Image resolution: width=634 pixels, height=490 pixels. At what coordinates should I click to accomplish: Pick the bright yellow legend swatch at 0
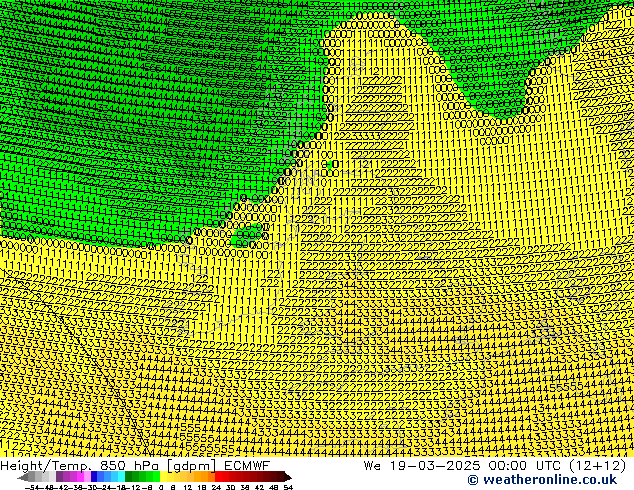pyautogui.click(x=163, y=477)
